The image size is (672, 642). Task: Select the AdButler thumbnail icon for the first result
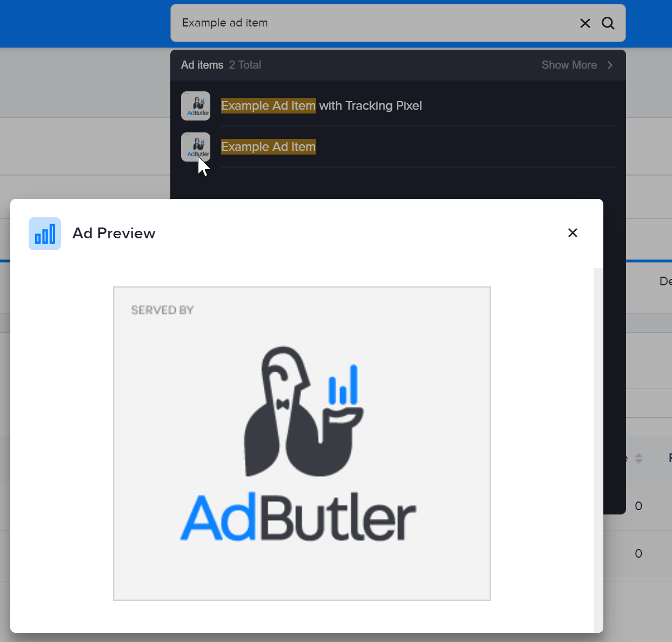[x=196, y=105]
